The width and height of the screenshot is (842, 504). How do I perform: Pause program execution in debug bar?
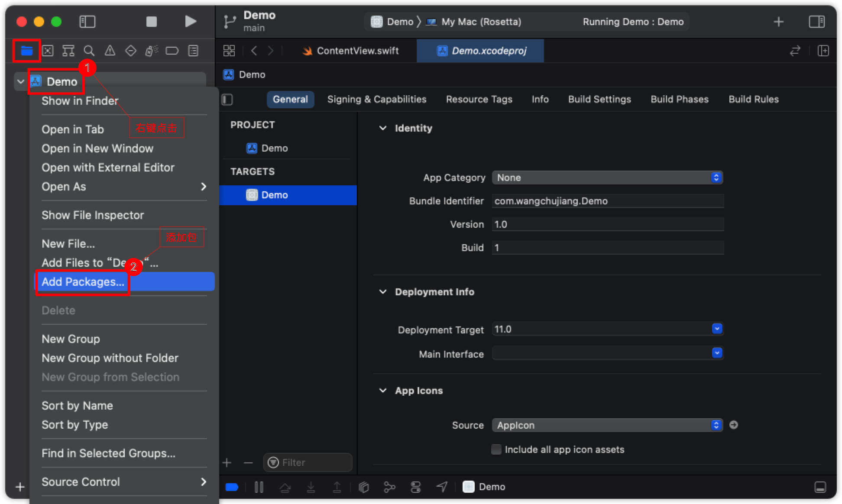[x=259, y=487]
